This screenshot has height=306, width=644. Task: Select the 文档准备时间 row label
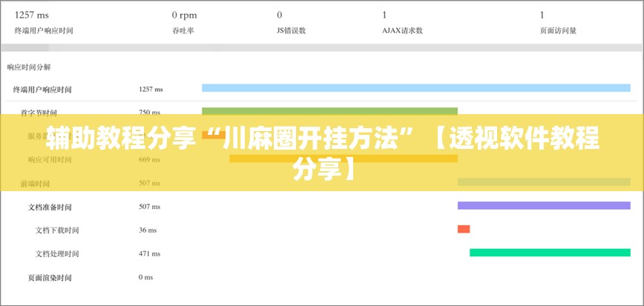(50, 207)
